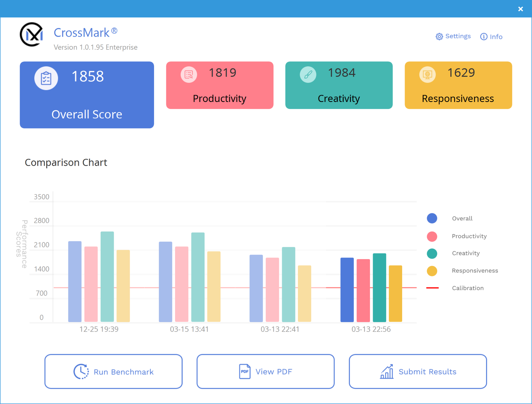Click the CrossMark logo icon
The width and height of the screenshot is (532, 404).
[x=32, y=34]
